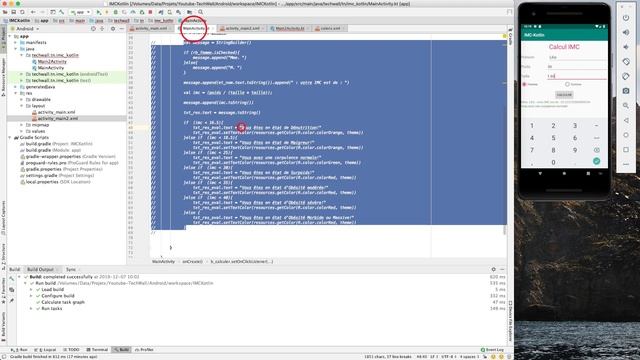Switch to colors.xml editor tab
This screenshot has width=640, height=360.
tap(330, 29)
